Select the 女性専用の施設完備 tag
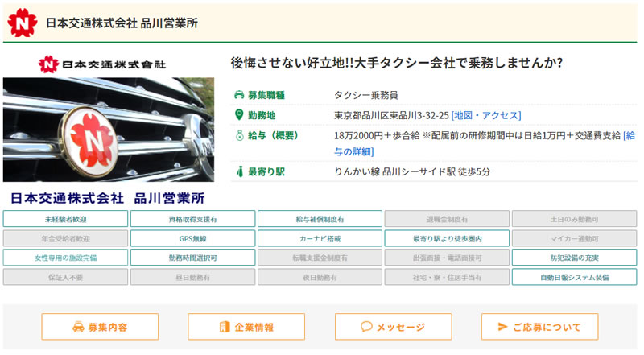This screenshot has height=355, width=644. click(x=65, y=258)
